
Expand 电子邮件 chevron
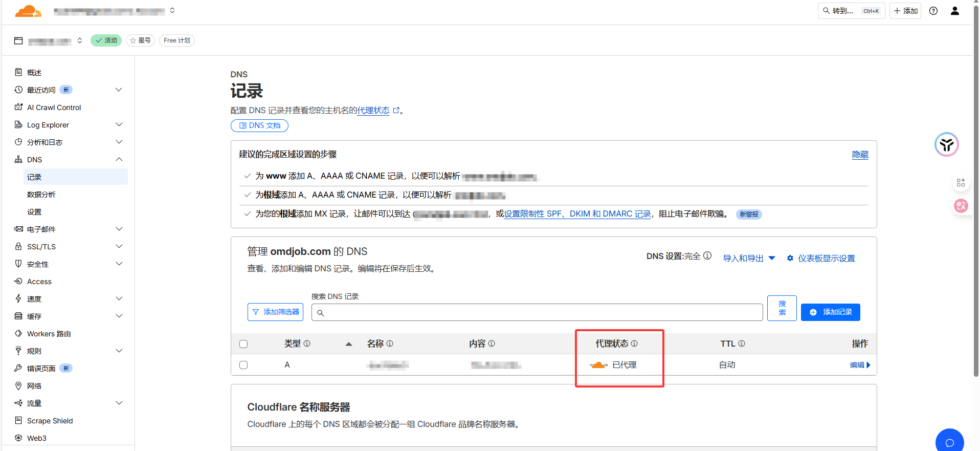(x=119, y=229)
